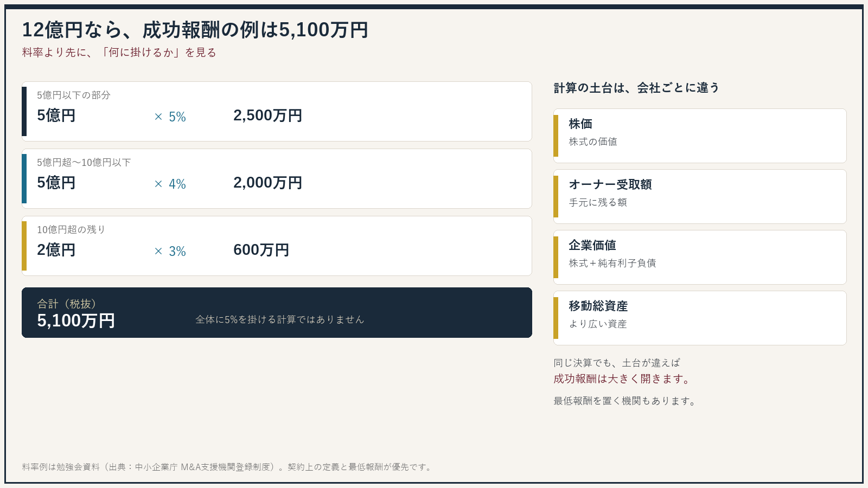Viewport: 868px width, 488px height.
Task: Click the total '5,100万円' in dark bar
Action: pos(76,320)
